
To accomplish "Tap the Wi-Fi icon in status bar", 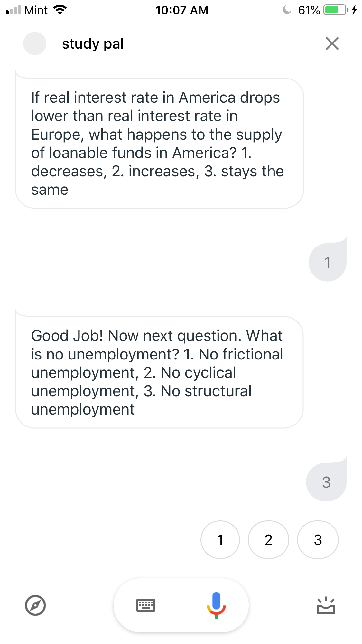I will [60, 10].
